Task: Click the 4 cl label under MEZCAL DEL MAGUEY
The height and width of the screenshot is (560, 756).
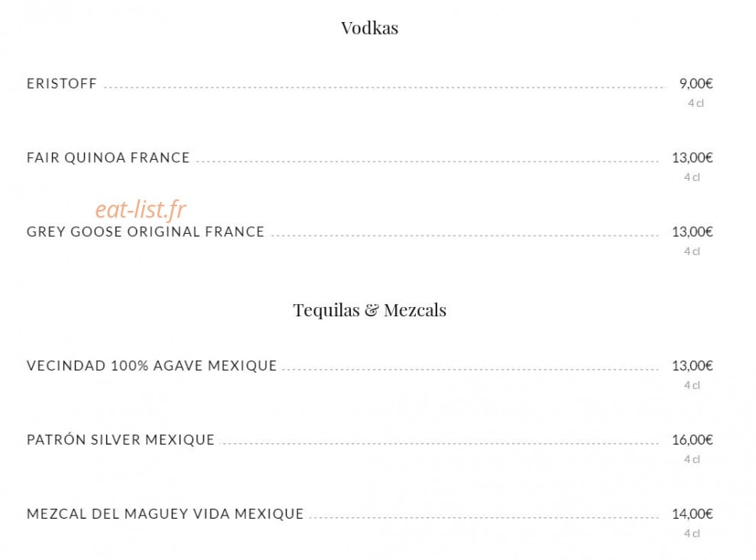Action: [x=692, y=534]
